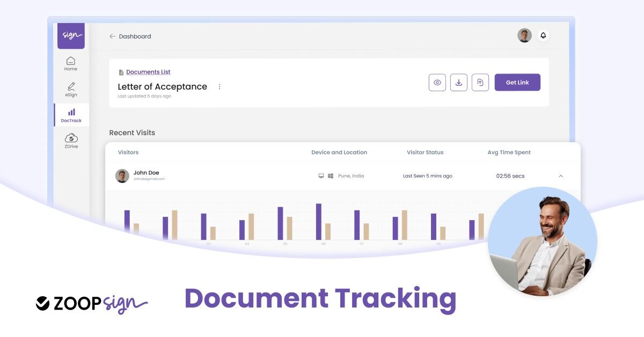Click the Pune, India location text
Image resolution: width=644 pixels, height=337 pixels.
click(x=351, y=176)
